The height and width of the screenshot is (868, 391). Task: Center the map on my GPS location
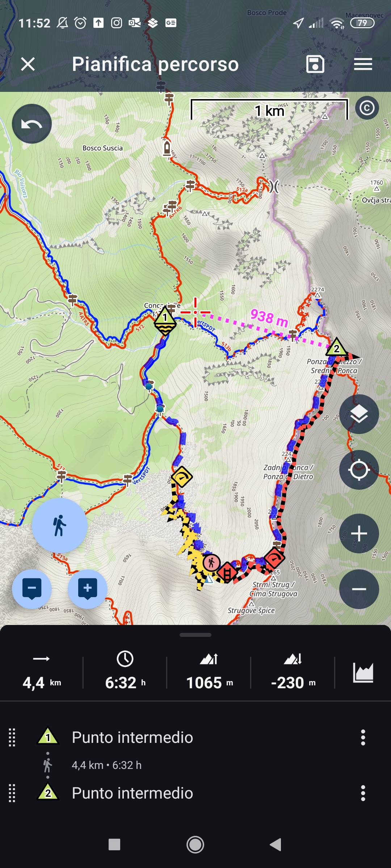[x=359, y=470]
